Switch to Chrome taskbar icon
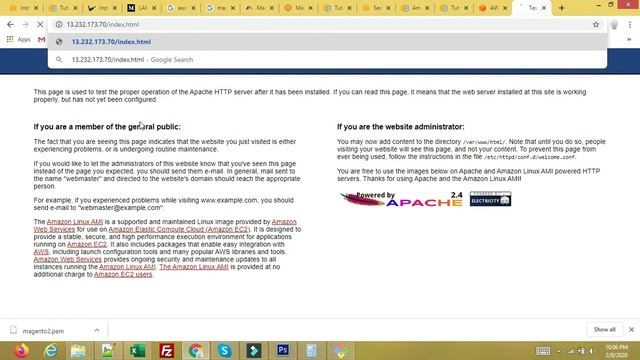The width and height of the screenshot is (640, 360). pyautogui.click(x=196, y=351)
